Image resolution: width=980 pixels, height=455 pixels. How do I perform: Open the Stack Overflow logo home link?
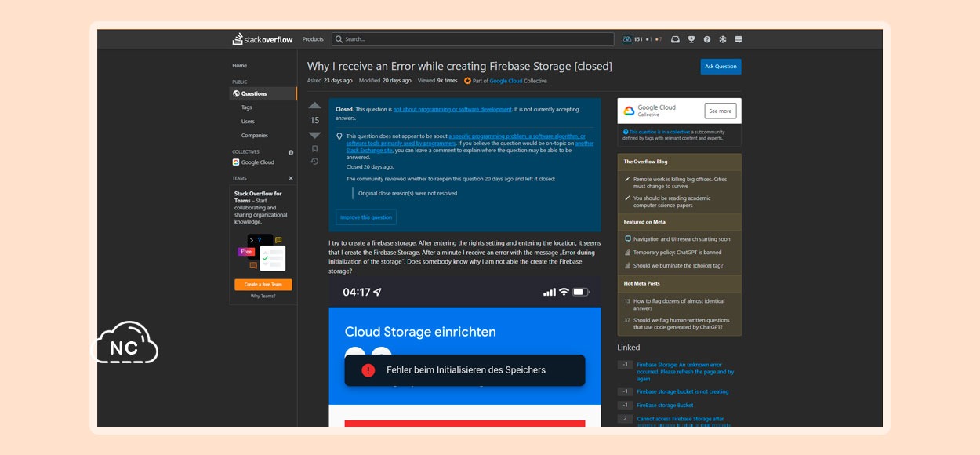263,39
